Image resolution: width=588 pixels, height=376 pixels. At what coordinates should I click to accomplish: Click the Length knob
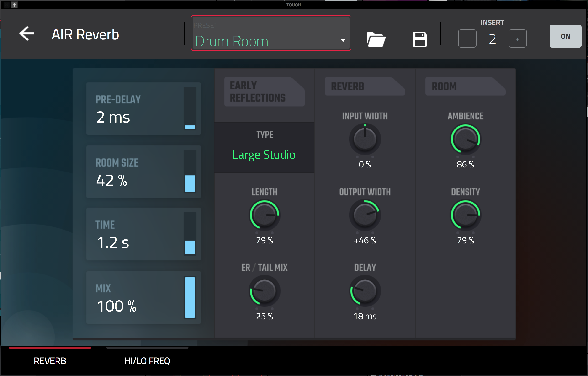click(x=265, y=215)
